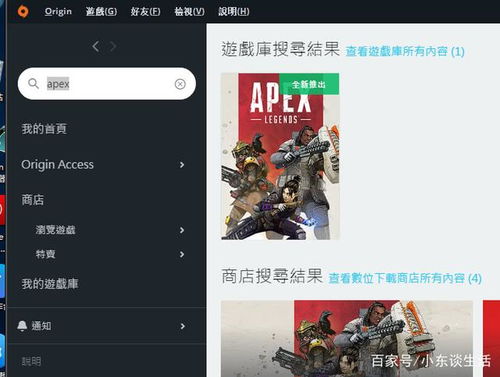Open the 遊戲(G) menu
The image size is (500, 377).
pos(101,11)
